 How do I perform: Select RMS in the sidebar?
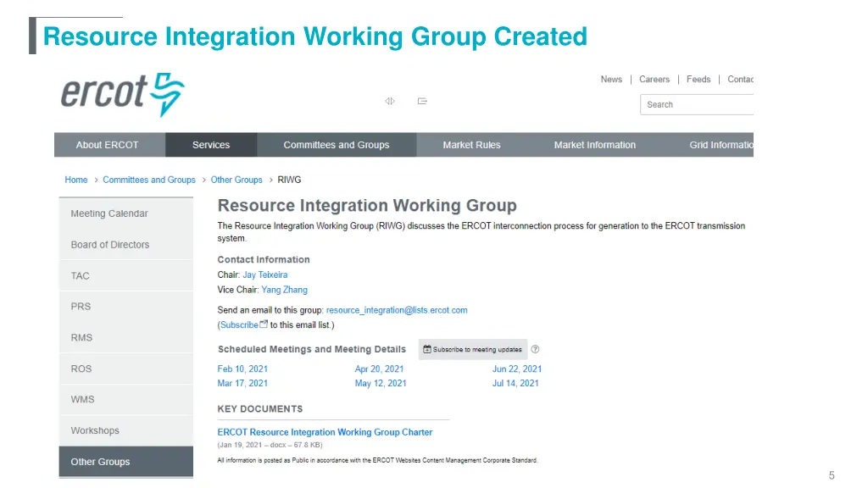pos(126,337)
